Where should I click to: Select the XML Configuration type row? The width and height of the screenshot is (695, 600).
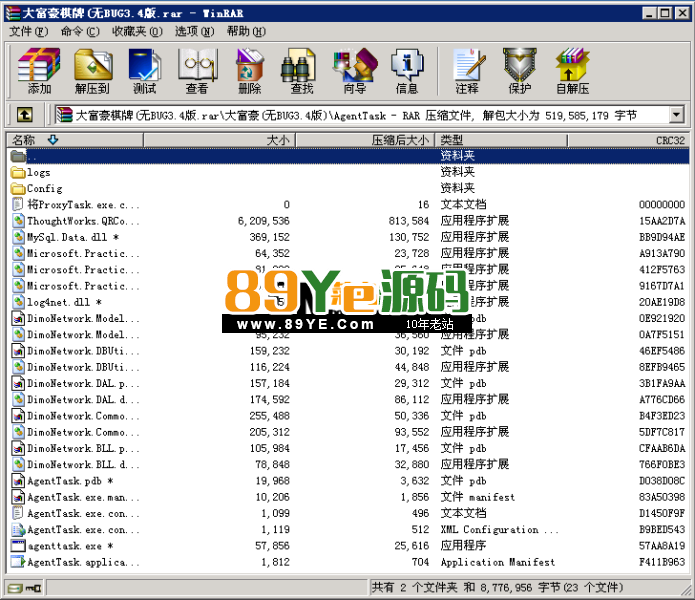point(348,530)
